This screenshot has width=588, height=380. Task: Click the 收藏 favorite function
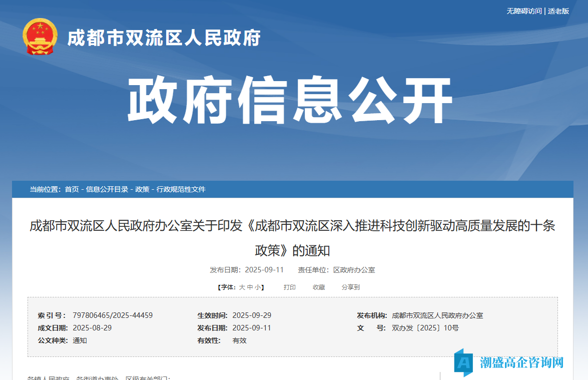tap(318, 287)
